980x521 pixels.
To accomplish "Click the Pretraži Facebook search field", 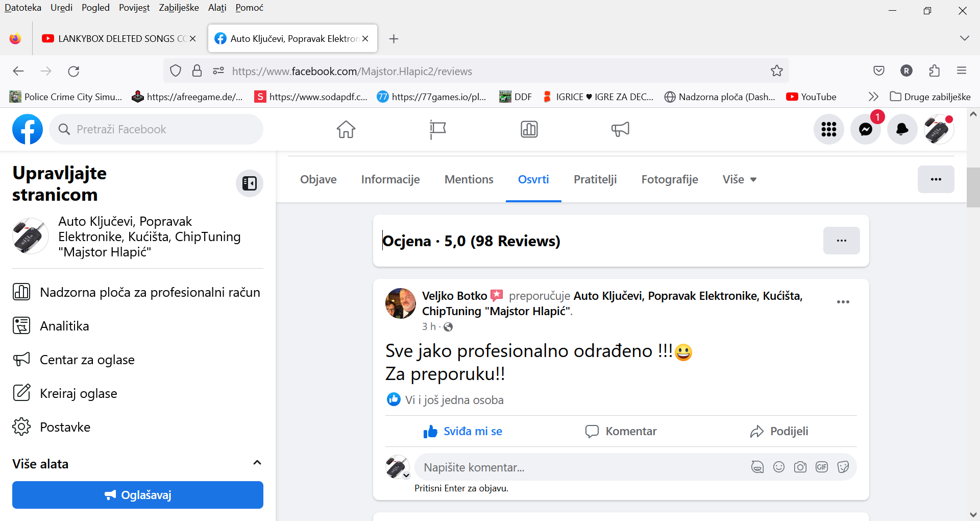I will [x=156, y=129].
